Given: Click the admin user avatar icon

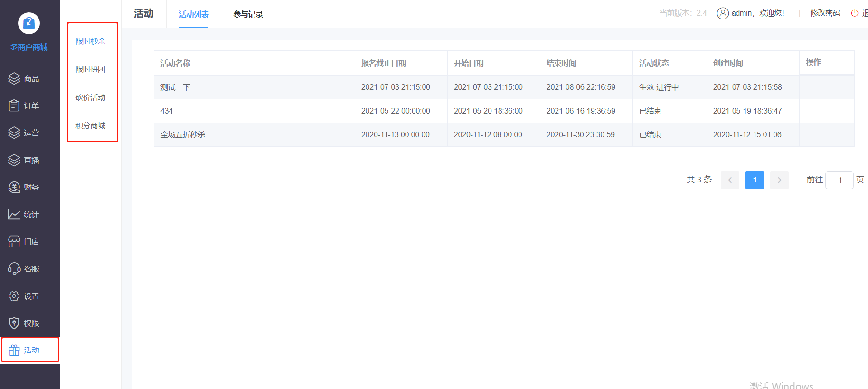Looking at the screenshot, I should [723, 13].
